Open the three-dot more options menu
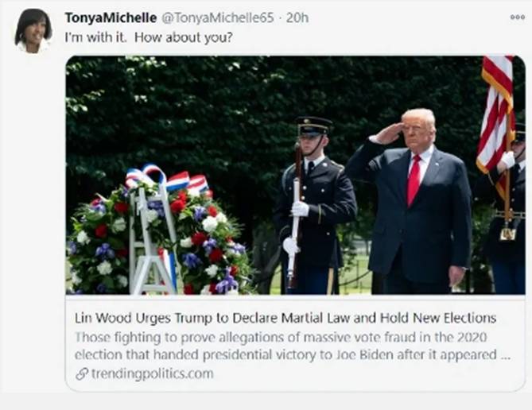 (517, 17)
